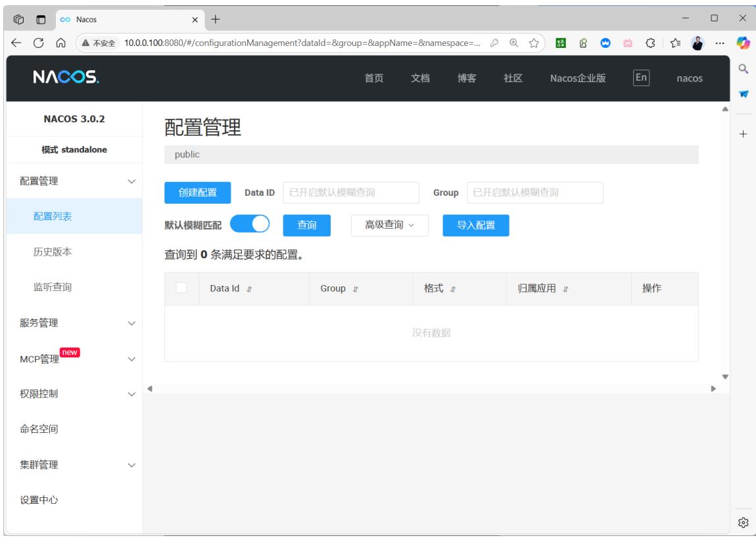Screen dimensions: 756x538
Task: Open the 高级查询 dropdown
Action: (x=390, y=225)
